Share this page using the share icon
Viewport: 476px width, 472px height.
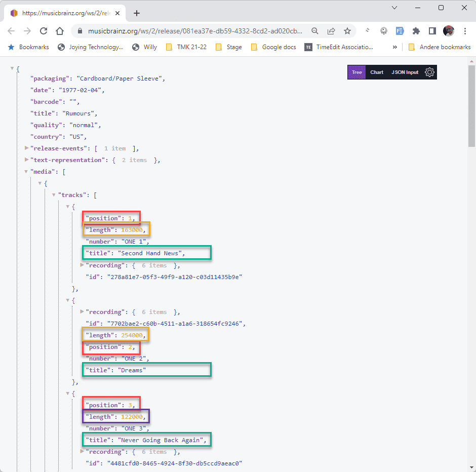(331, 31)
